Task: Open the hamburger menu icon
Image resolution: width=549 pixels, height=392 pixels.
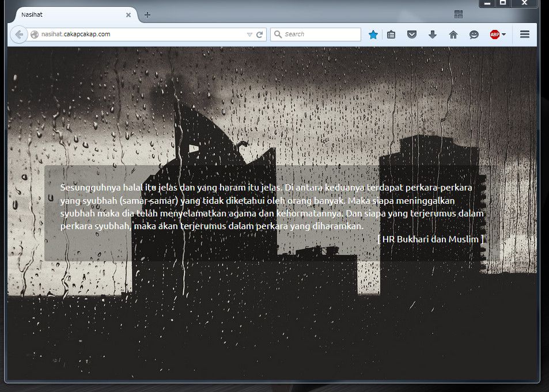Action: [x=525, y=35]
